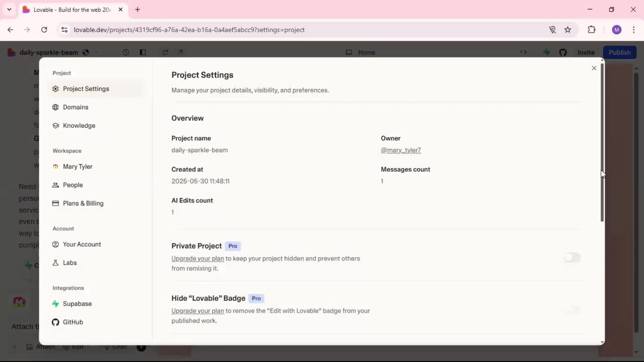Click the Pro badge beside Hide Lovable Badge
The width and height of the screenshot is (644, 362).
pos(256,298)
